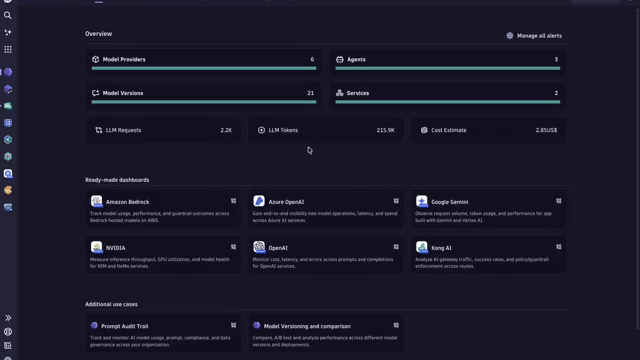
Task: Click the Model Providers progress bar
Action: (x=204, y=68)
